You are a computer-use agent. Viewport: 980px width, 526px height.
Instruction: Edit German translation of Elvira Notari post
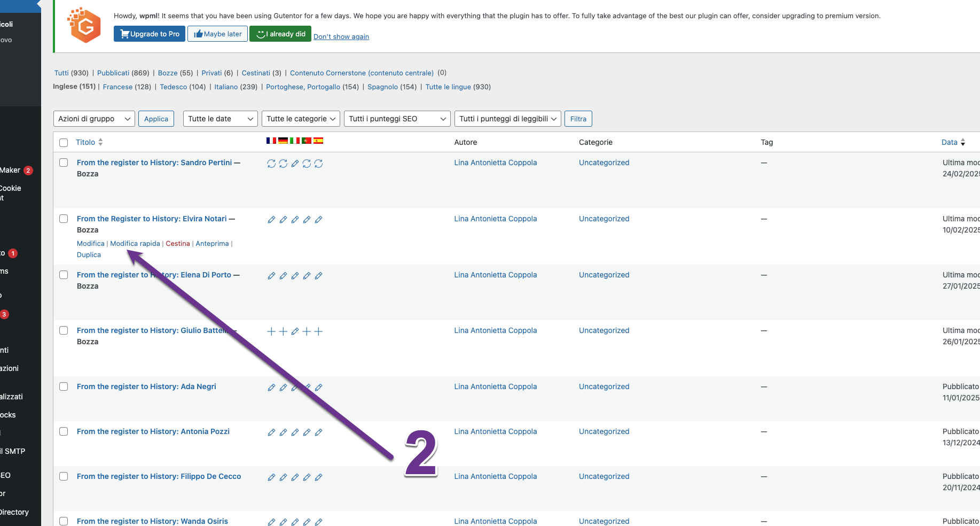[283, 220]
